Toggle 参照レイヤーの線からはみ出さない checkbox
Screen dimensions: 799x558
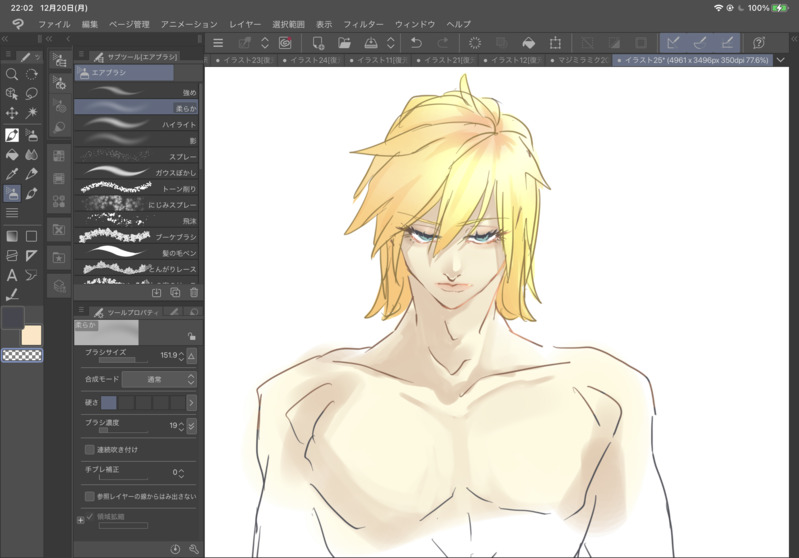tap(90, 496)
